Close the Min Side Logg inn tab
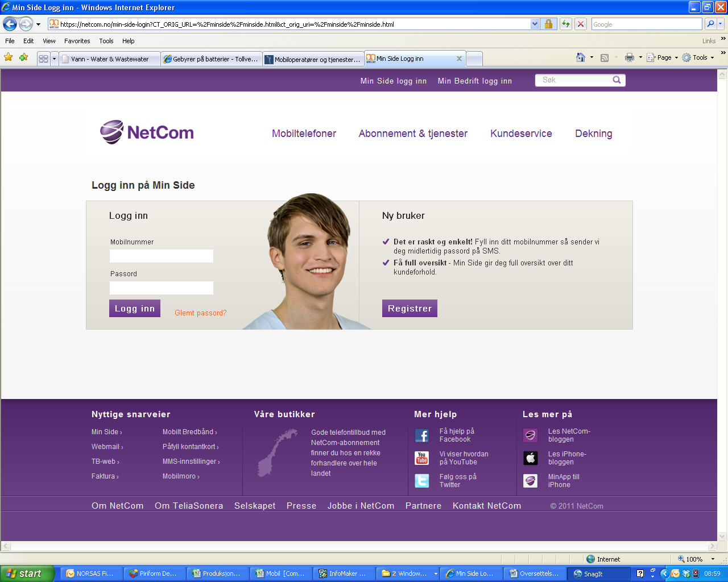Viewport: 728px width, 582px height. (459, 59)
